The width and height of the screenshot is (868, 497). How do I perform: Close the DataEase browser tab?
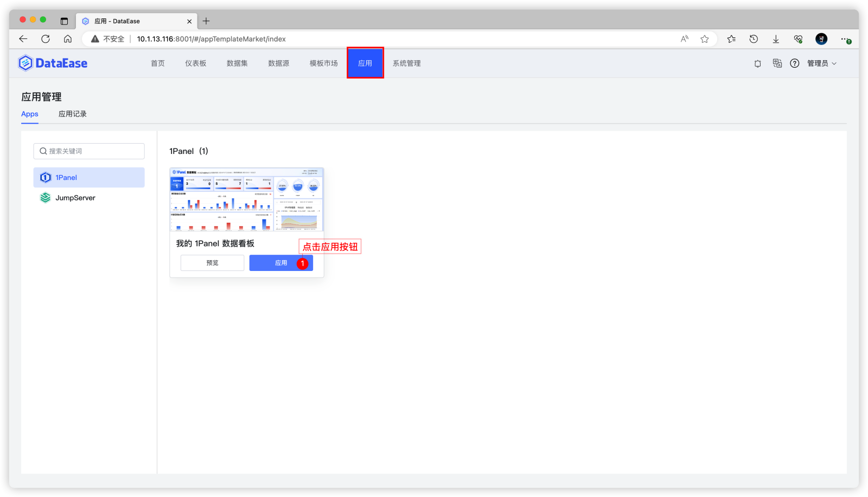(x=189, y=21)
